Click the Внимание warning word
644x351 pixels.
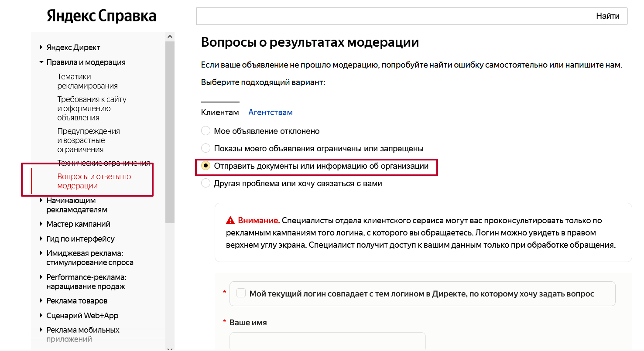[259, 220]
